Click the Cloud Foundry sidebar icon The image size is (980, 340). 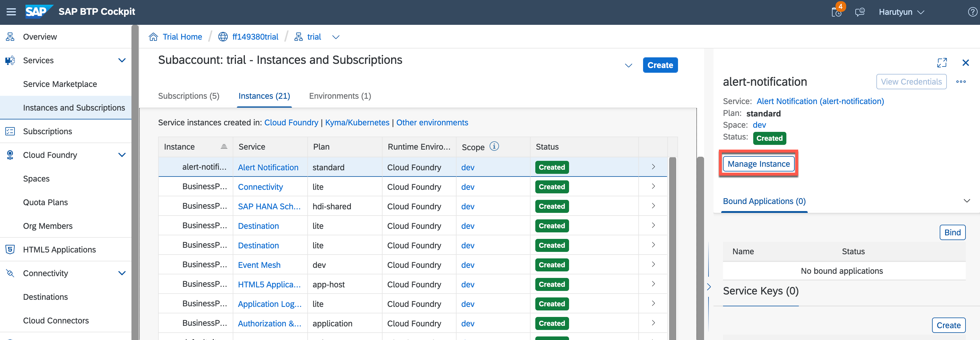(x=10, y=155)
